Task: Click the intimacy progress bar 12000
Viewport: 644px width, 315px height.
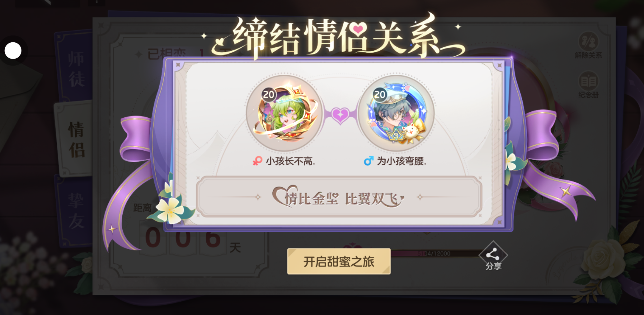Action: pyautogui.click(x=436, y=253)
